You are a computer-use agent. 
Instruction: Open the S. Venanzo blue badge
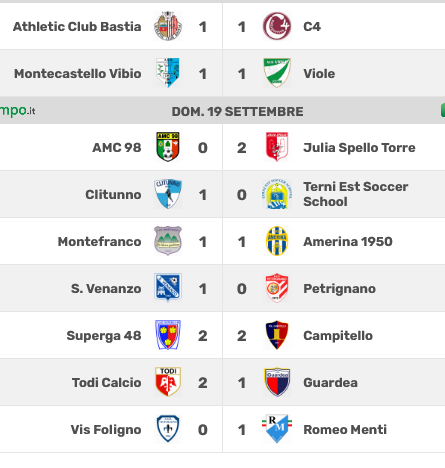[168, 288]
